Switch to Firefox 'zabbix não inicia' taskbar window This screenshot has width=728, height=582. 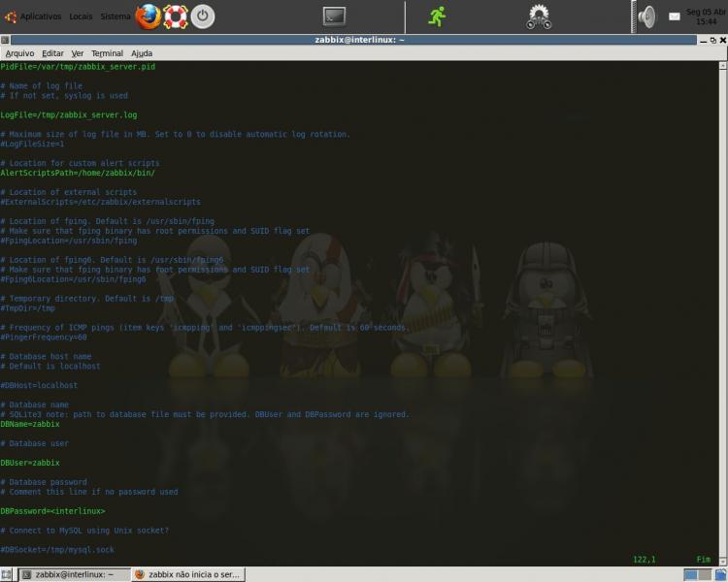click(x=188, y=574)
